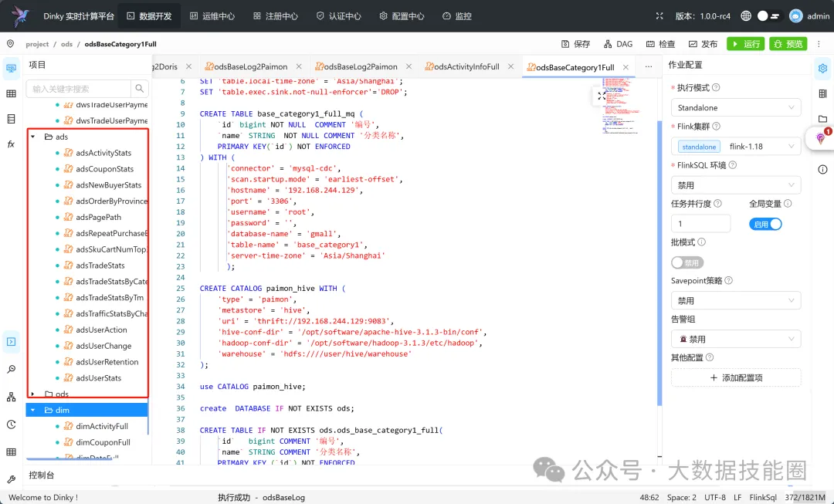Click the 发布 publish button
The width and height of the screenshot is (834, 504).
pyautogui.click(x=703, y=44)
